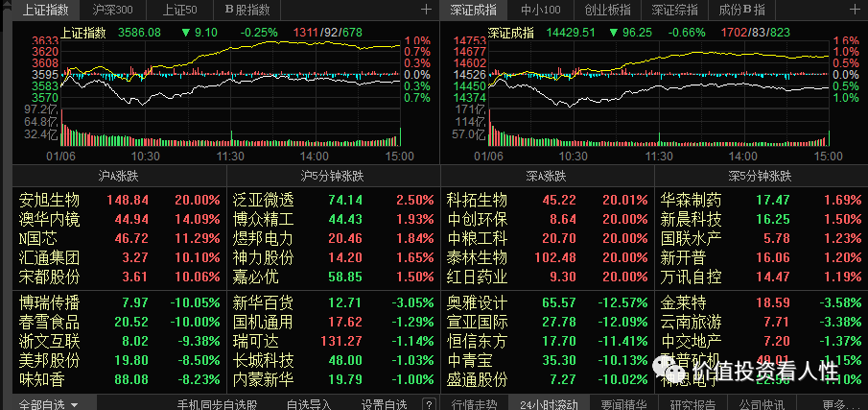Select stock 汇通集团

click(49, 257)
